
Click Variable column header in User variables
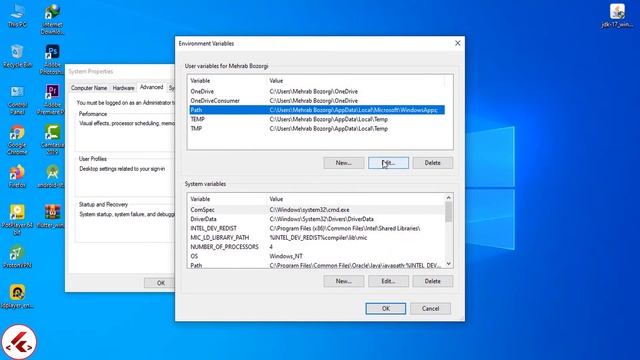tap(227, 81)
